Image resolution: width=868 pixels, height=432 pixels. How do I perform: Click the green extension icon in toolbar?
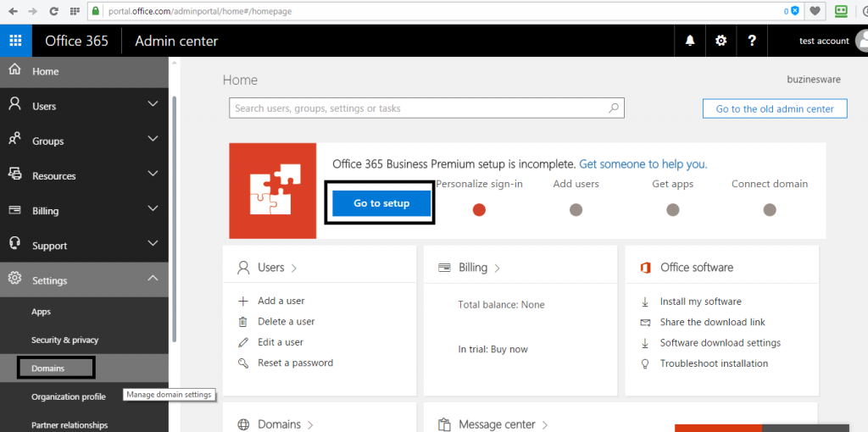pos(842,10)
